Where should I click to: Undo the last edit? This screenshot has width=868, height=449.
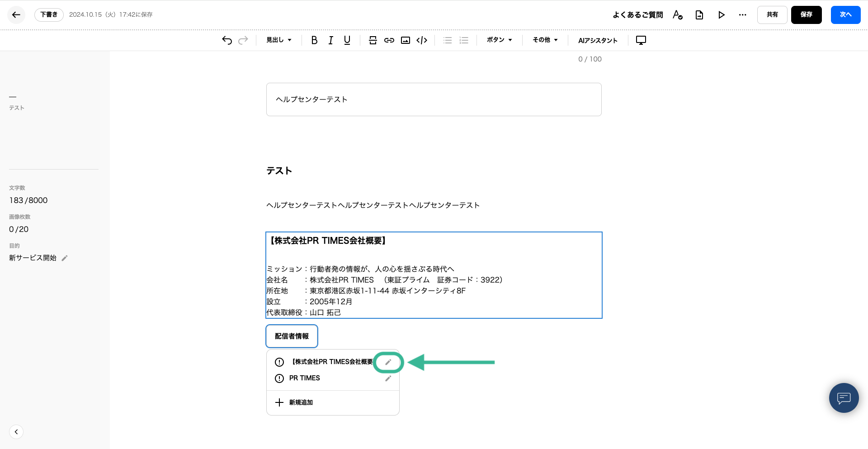(227, 40)
